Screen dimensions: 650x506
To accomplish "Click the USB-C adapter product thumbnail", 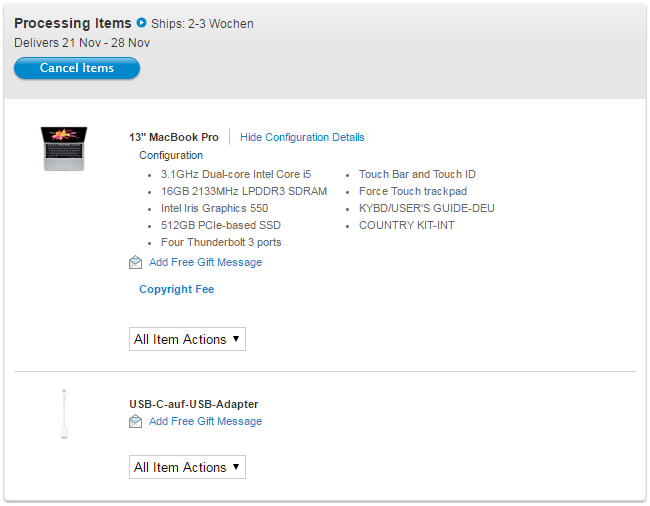I will tap(64, 414).
